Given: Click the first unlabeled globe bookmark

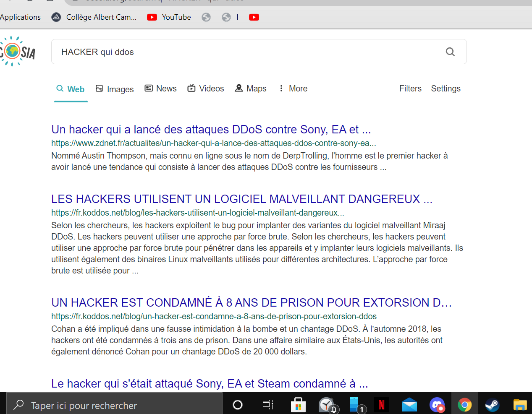Looking at the screenshot, I should (206, 17).
